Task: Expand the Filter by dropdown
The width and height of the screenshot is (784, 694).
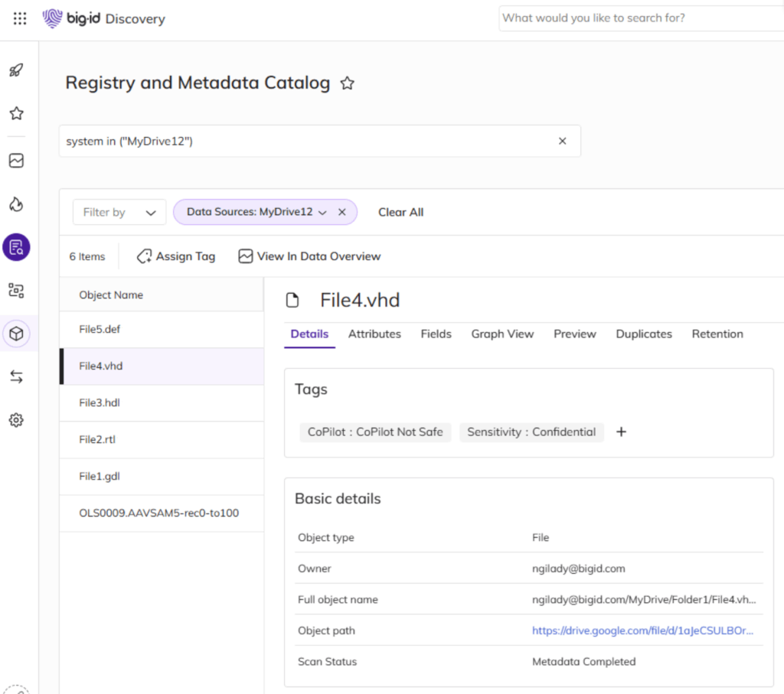Action: (119, 212)
